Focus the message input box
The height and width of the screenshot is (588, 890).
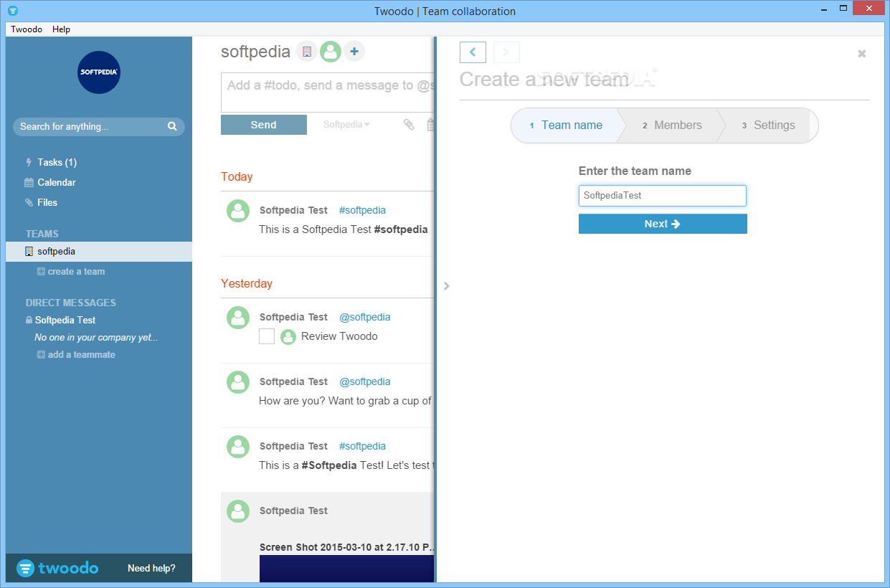point(328,93)
